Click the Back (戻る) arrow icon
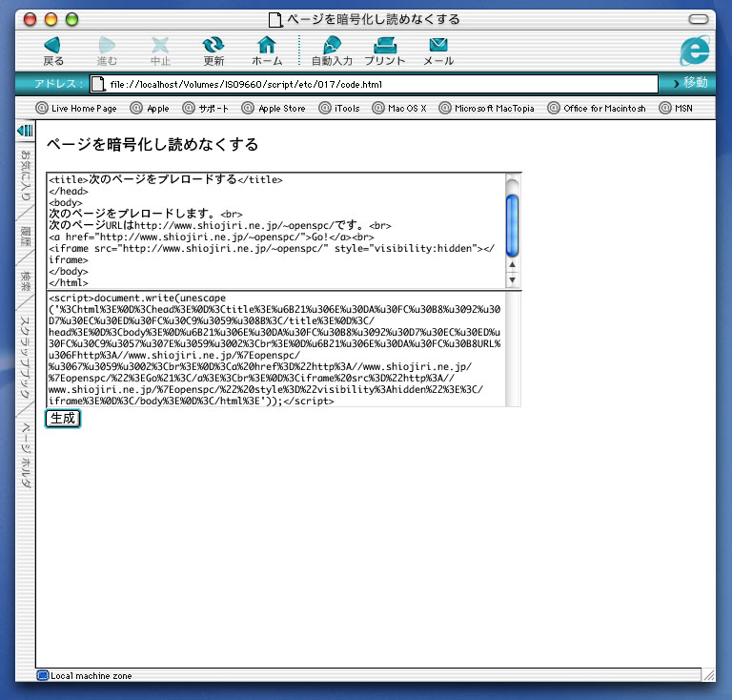This screenshot has width=732, height=700. [52, 45]
